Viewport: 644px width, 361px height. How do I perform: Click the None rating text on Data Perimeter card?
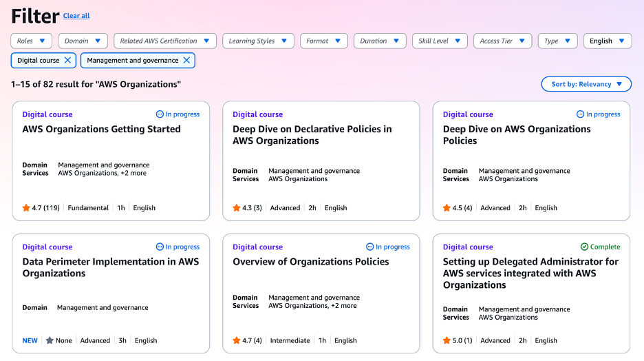(64, 340)
